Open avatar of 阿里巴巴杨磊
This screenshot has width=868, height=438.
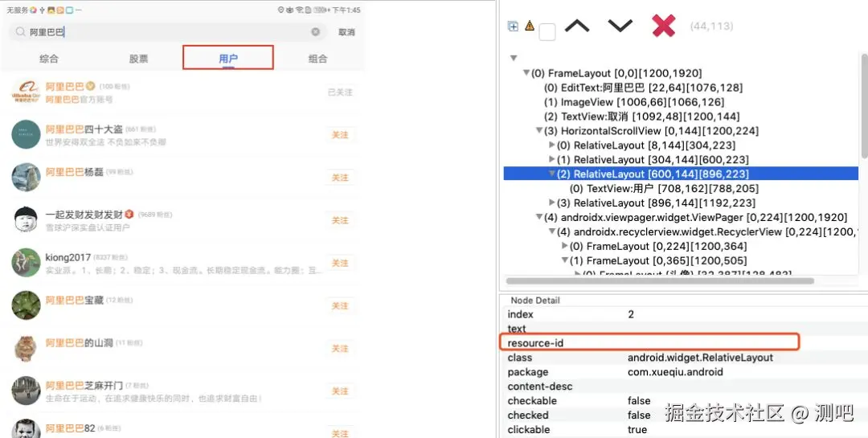point(26,177)
